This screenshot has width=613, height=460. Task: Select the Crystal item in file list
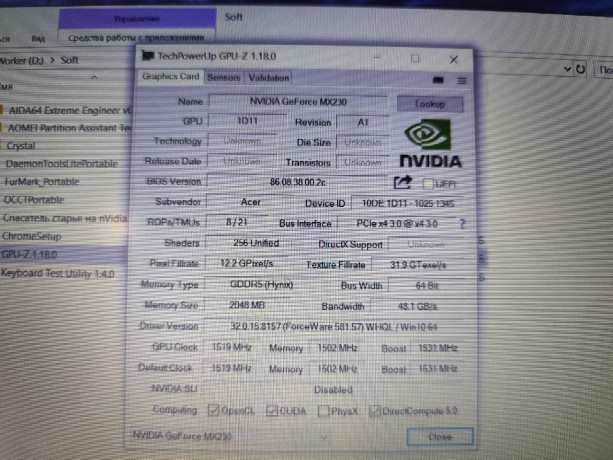[x=21, y=146]
